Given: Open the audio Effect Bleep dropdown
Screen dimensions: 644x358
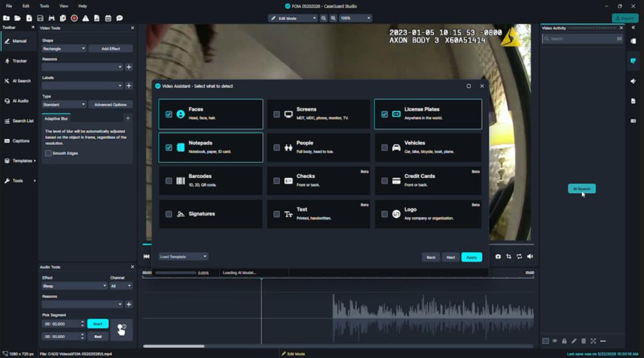Looking at the screenshot, I should [x=74, y=286].
